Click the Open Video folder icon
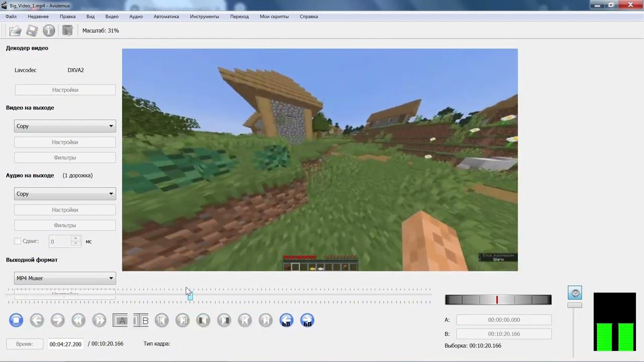The image size is (644, 362). click(15, 31)
